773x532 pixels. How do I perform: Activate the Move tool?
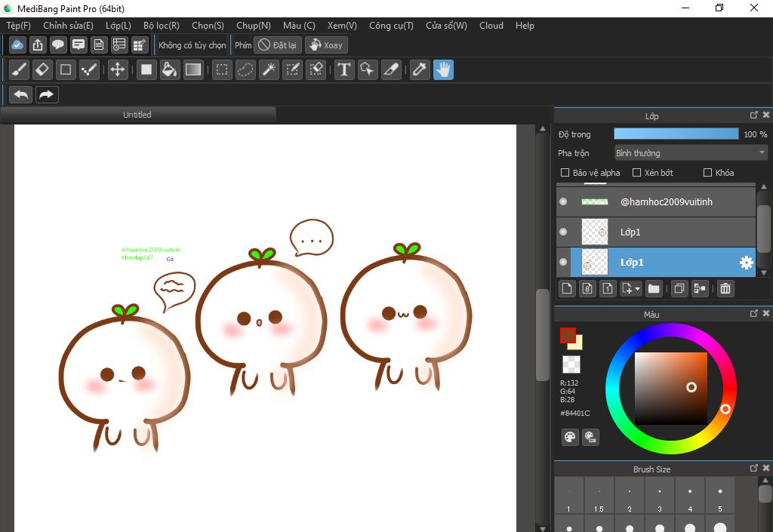[117, 69]
